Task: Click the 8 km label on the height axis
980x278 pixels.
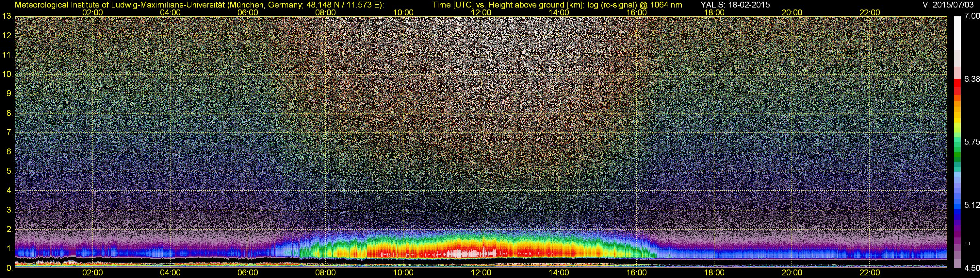Action: click(9, 113)
